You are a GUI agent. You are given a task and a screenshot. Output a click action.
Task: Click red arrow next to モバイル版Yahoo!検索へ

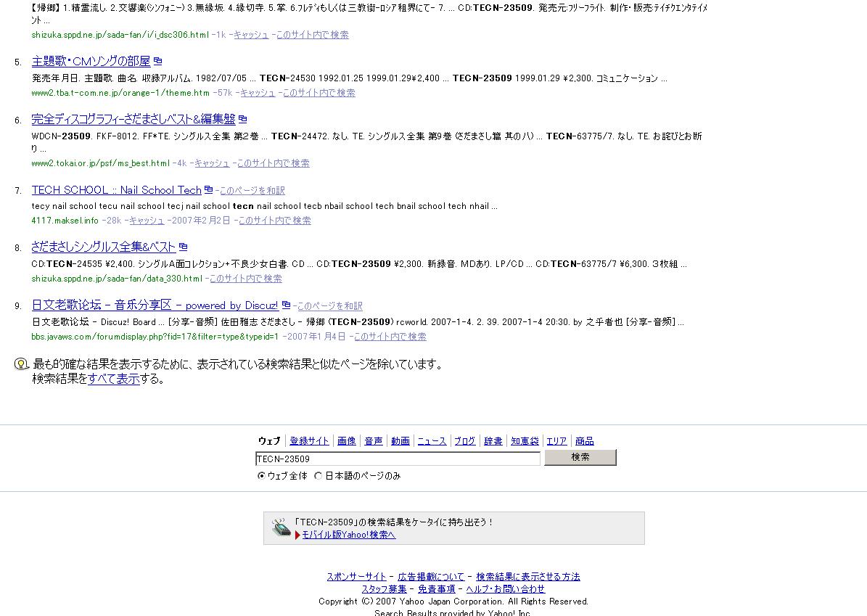pyautogui.click(x=297, y=535)
